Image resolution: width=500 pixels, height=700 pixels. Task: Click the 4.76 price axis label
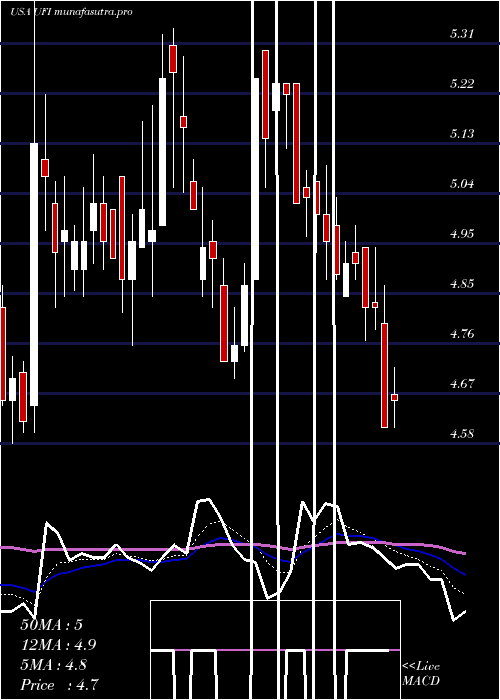(x=462, y=334)
